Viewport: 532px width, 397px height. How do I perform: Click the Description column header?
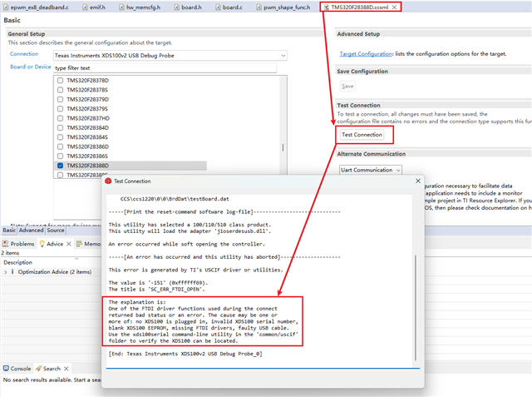[x=17, y=262]
